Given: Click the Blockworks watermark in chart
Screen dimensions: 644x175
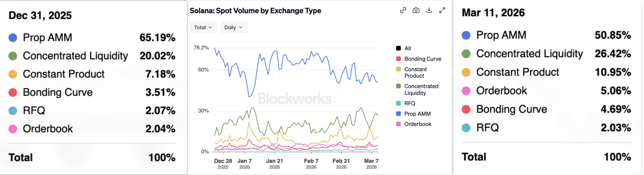Looking at the screenshot, I should pyautogui.click(x=295, y=98).
